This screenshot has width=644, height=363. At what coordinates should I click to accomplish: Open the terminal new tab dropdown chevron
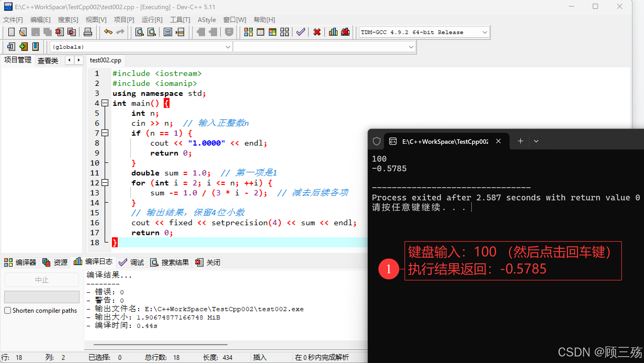point(536,141)
